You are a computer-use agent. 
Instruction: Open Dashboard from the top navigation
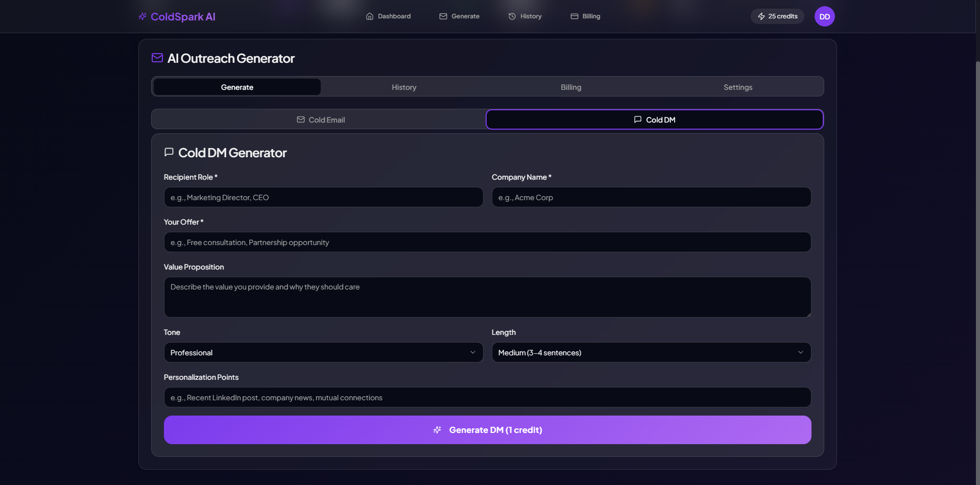click(x=388, y=16)
